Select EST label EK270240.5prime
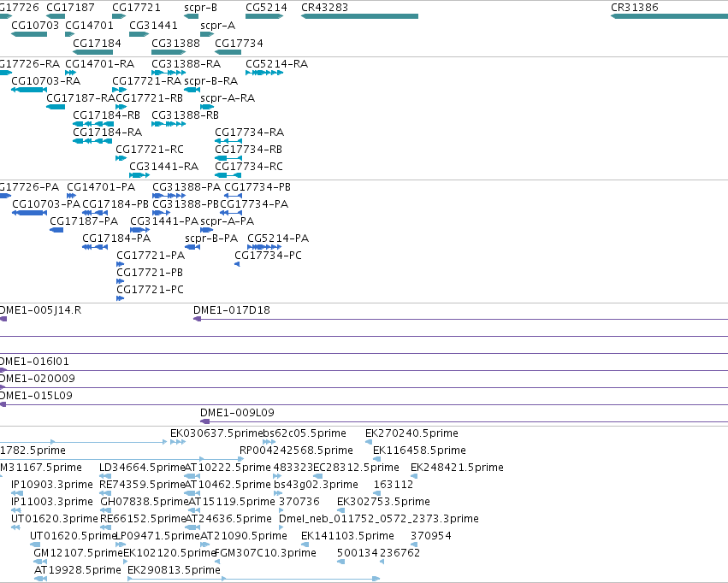Screen dimensions: 728x583 tap(411, 433)
